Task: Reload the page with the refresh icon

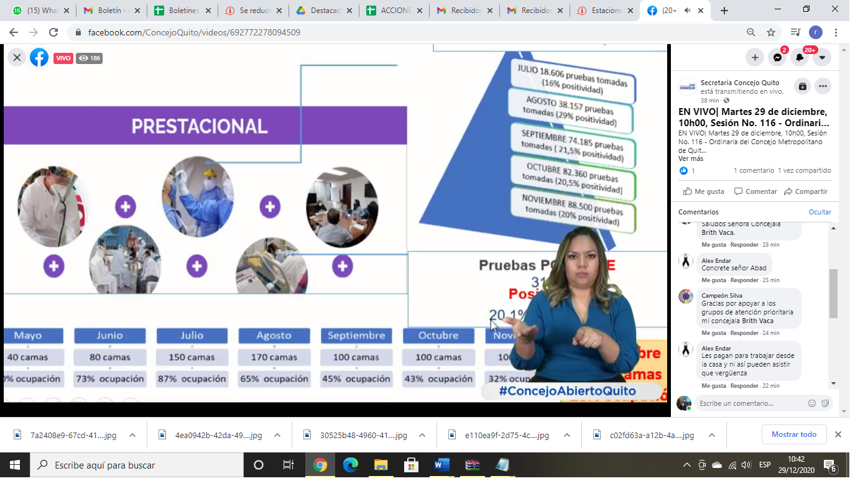Action: (53, 32)
